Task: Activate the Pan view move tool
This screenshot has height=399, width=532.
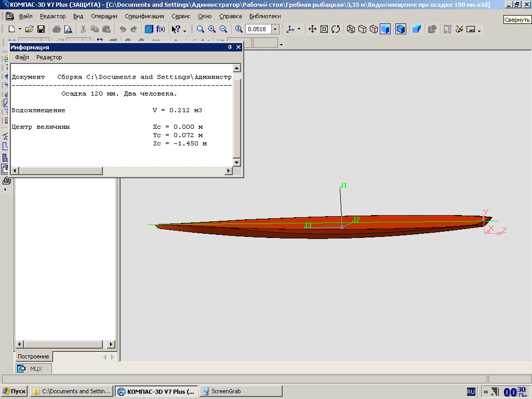Action: point(312,30)
